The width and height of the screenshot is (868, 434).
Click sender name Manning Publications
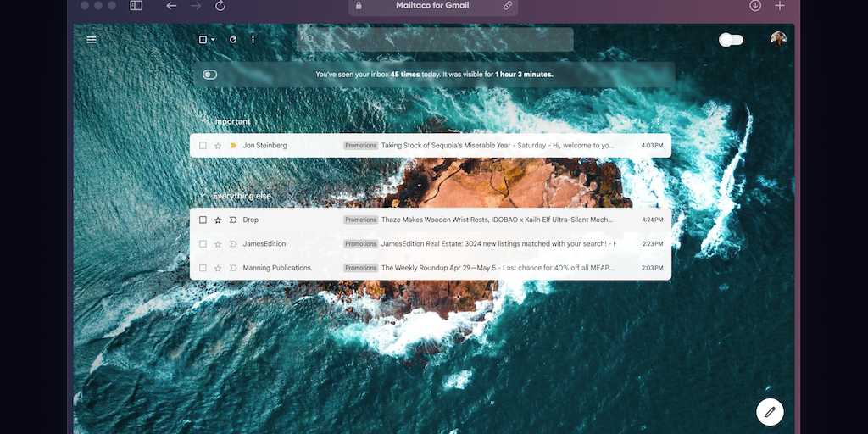(277, 268)
